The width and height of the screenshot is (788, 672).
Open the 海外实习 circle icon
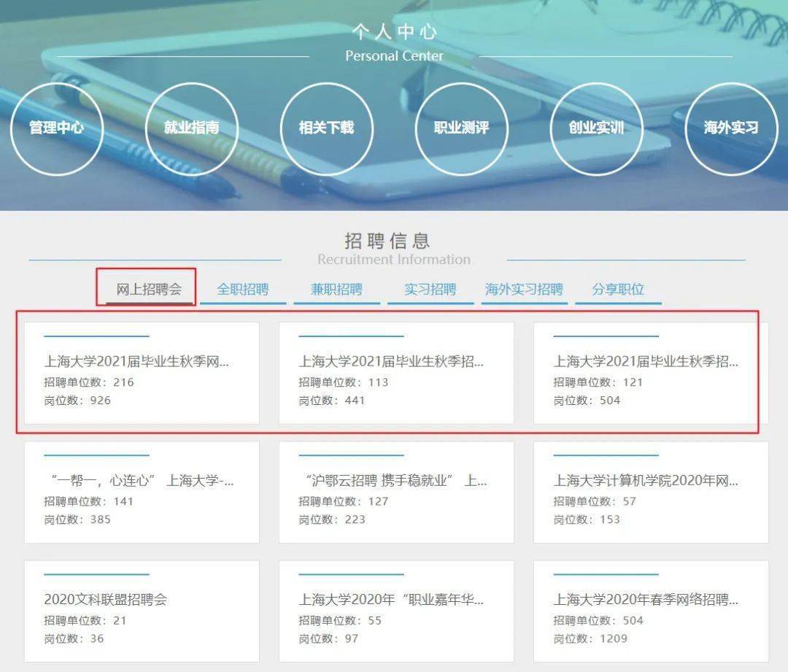pyautogui.click(x=731, y=128)
